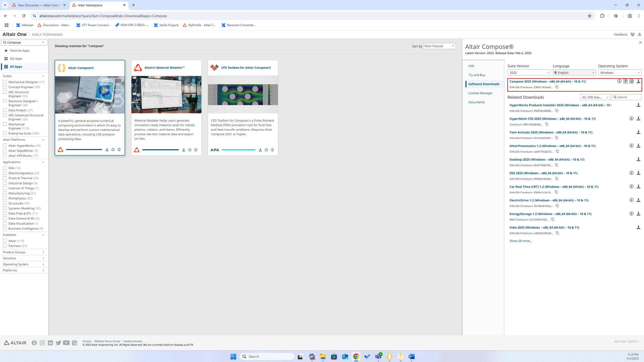
Task: Open the Privacy footer link
Action: 87,341
